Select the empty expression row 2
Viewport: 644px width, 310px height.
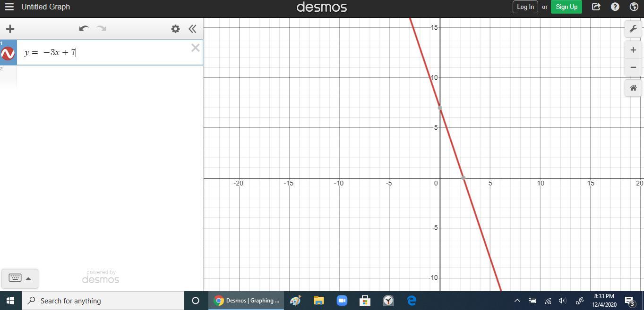pos(110,76)
